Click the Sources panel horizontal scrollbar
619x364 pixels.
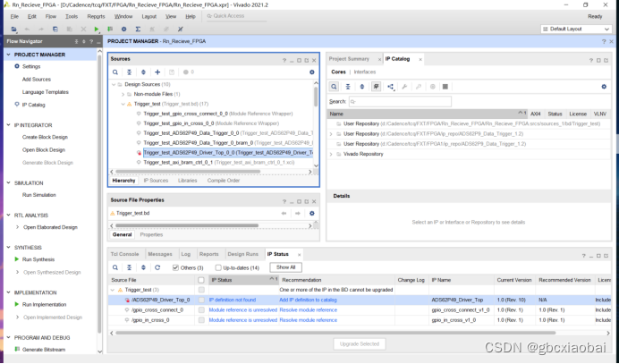pyautogui.click(x=188, y=172)
